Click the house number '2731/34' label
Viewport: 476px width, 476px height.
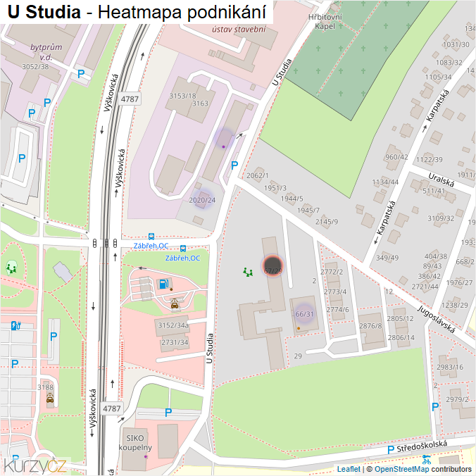pyautogui.click(x=175, y=342)
